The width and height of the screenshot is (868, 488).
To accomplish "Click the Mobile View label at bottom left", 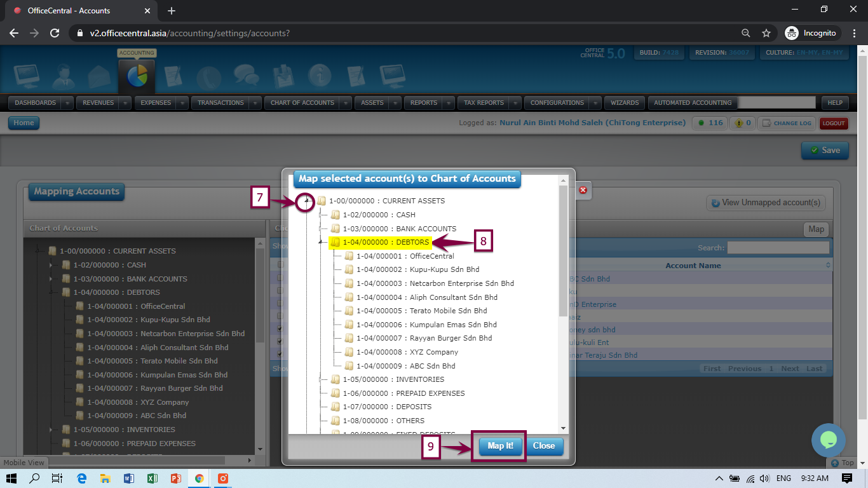I will (x=24, y=463).
